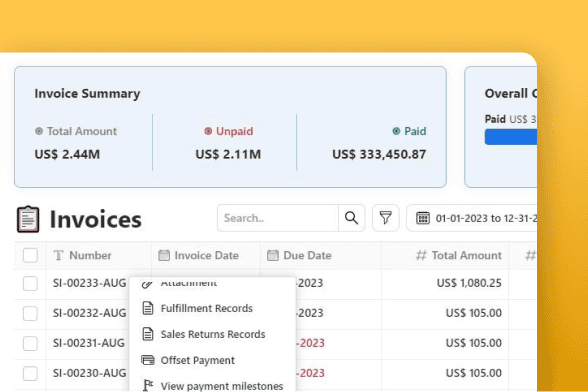Select checkbox for invoice SI-00231-AUG
The width and height of the screenshot is (588, 392).
(30, 343)
